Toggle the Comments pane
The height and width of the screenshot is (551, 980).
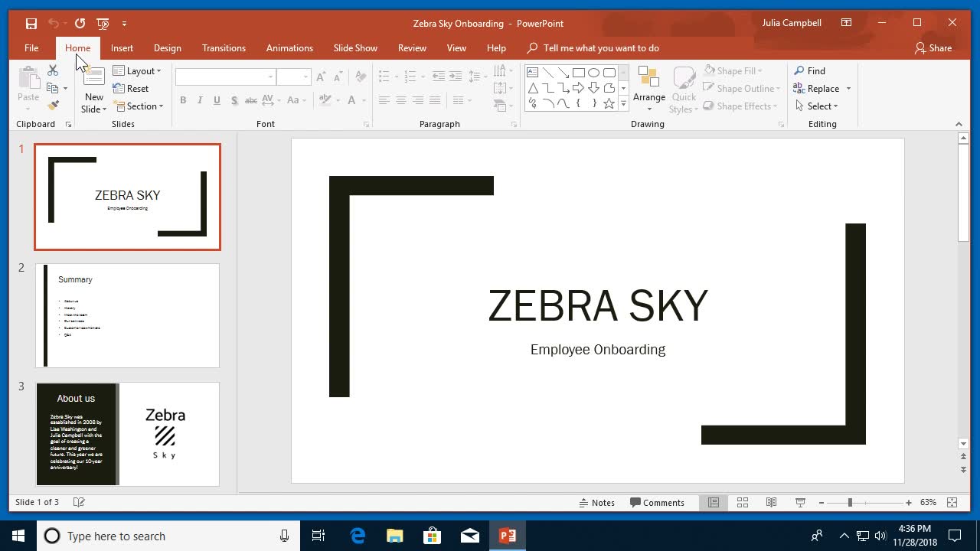coord(657,503)
